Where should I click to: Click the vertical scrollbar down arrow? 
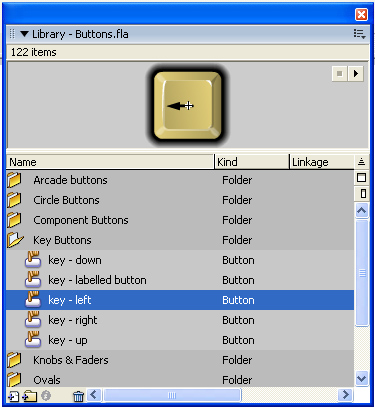(362, 378)
